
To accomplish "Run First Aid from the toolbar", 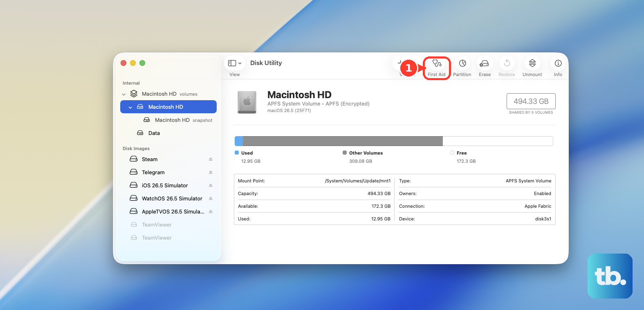I will point(437,63).
